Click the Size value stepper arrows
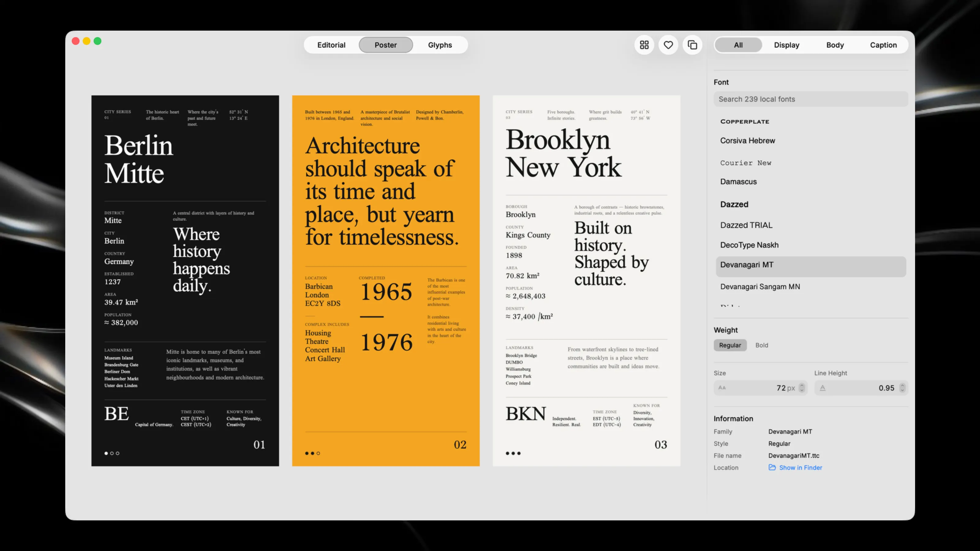 802,388
